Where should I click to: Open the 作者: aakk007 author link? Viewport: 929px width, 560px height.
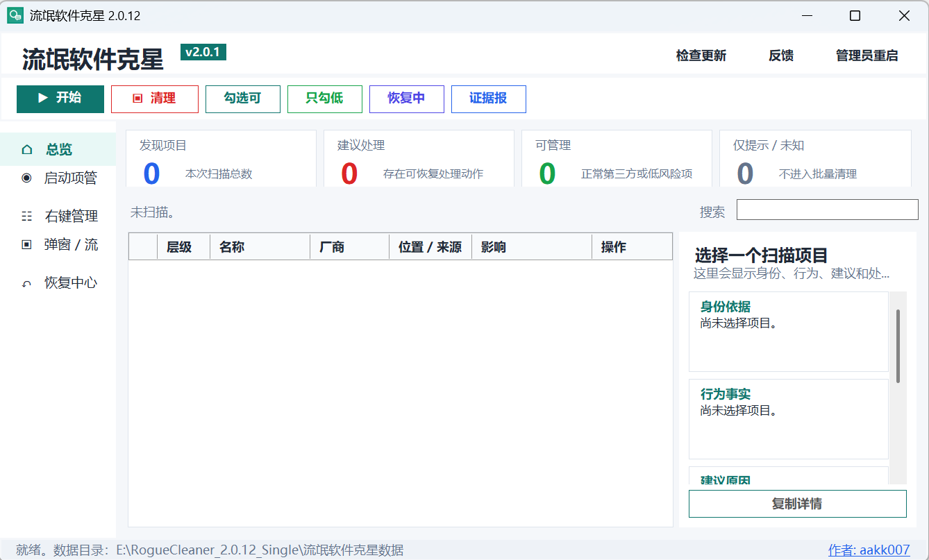tap(869, 550)
